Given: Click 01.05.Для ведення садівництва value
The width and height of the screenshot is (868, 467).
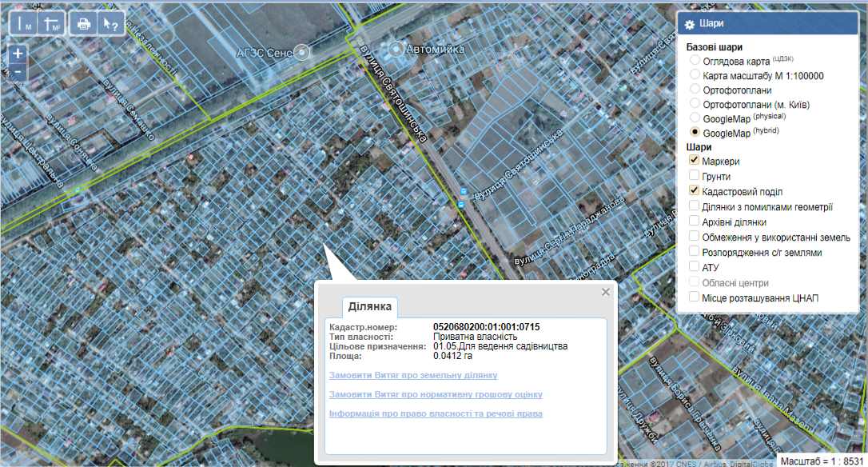Looking at the screenshot, I should 500,345.
